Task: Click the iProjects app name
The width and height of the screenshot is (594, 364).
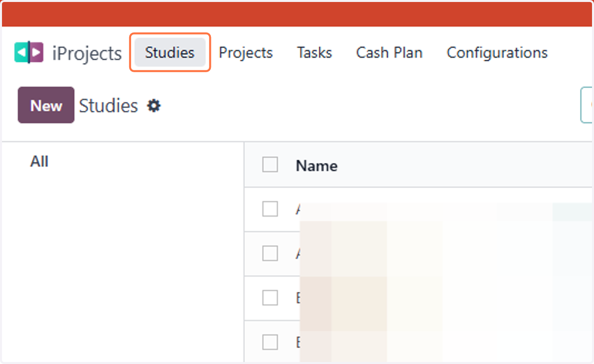Action: click(87, 53)
